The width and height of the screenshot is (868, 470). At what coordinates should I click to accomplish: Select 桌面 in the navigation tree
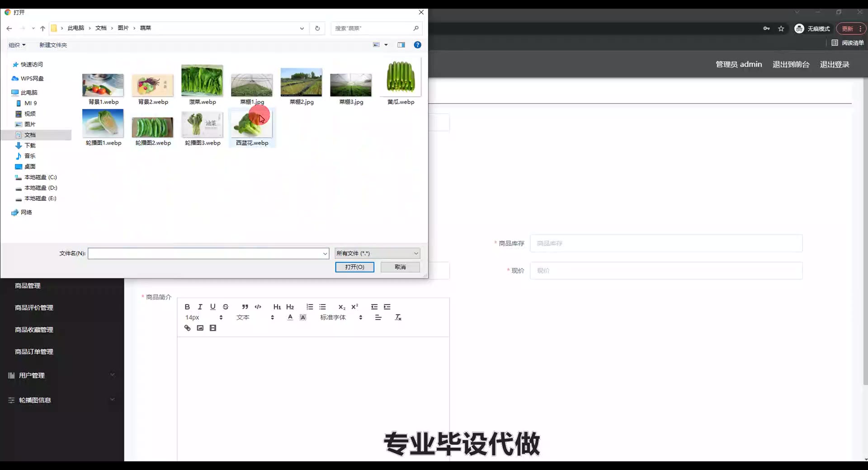tap(30, 166)
